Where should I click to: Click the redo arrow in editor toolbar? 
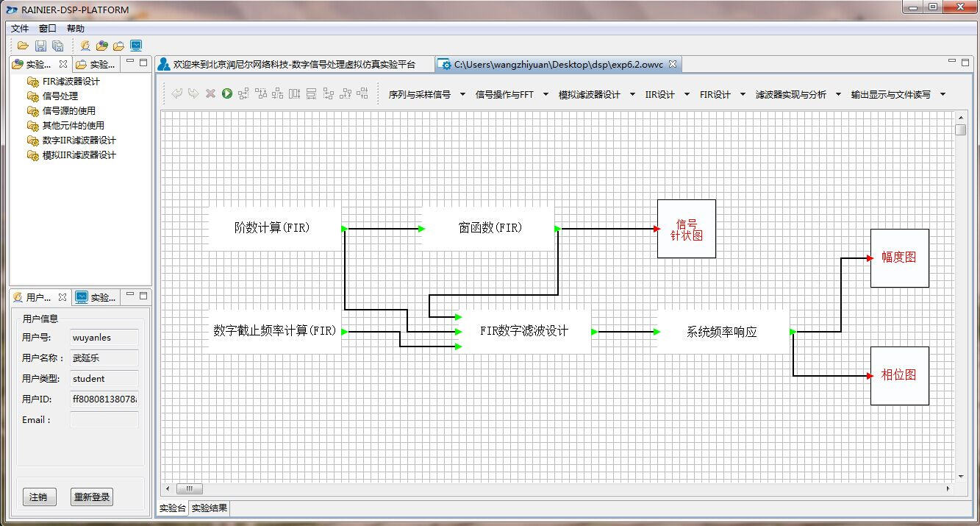pos(193,93)
